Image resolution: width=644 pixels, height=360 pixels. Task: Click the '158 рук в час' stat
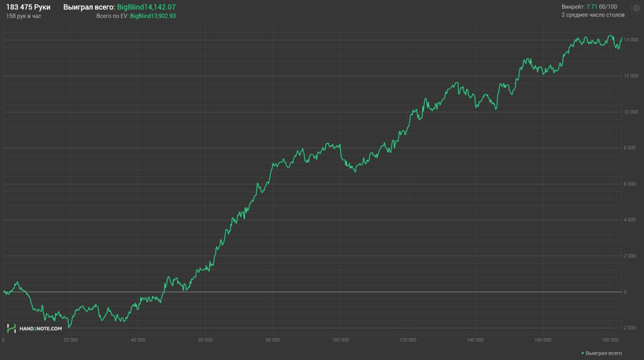click(24, 16)
